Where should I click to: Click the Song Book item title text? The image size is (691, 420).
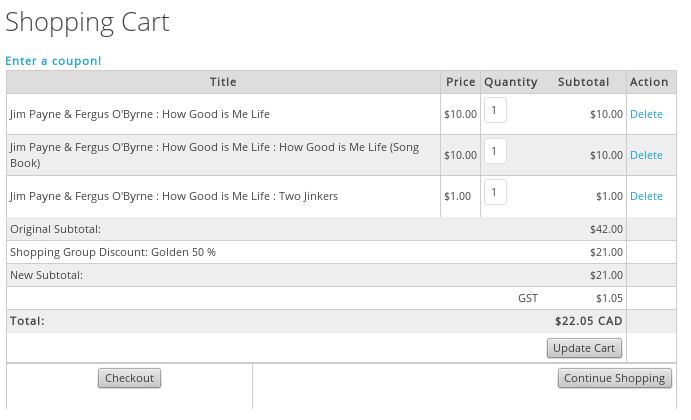click(227, 155)
